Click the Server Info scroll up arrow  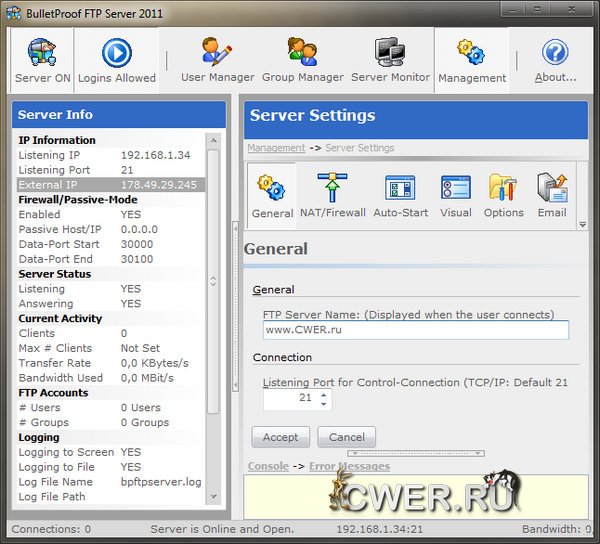[x=214, y=140]
